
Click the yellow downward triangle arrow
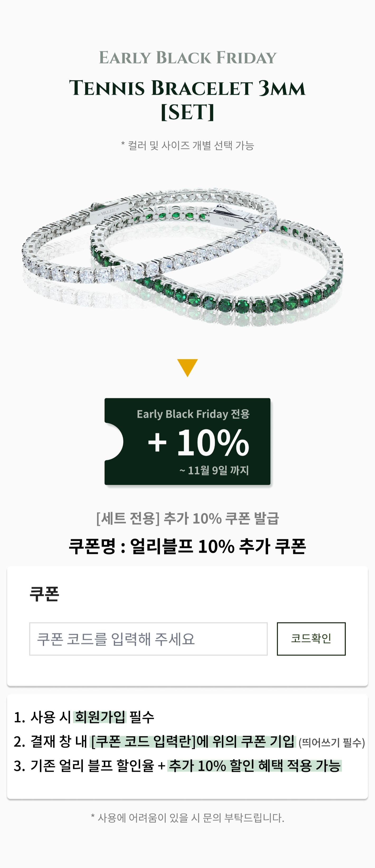click(187, 367)
